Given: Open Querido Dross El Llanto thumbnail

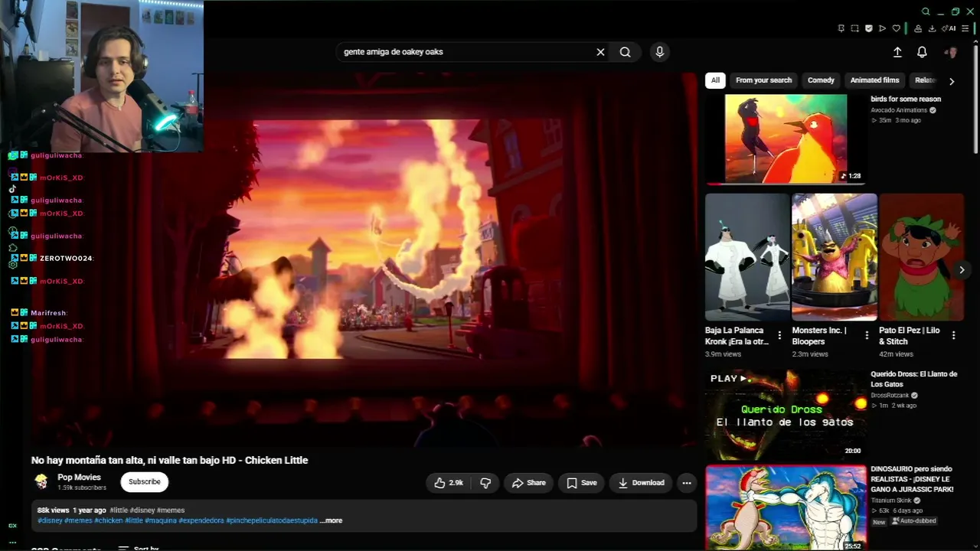Looking at the screenshot, I should pyautogui.click(x=786, y=414).
